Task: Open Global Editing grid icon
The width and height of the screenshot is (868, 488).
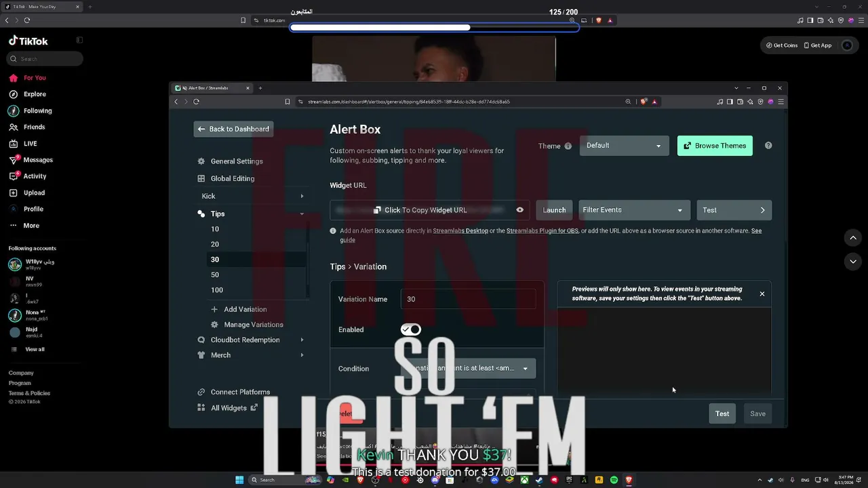Action: 201,178
